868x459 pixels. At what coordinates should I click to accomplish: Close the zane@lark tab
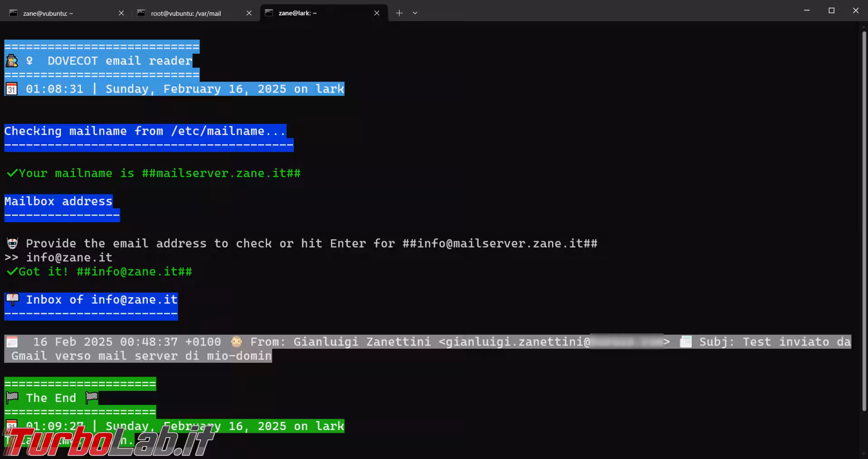tap(377, 13)
